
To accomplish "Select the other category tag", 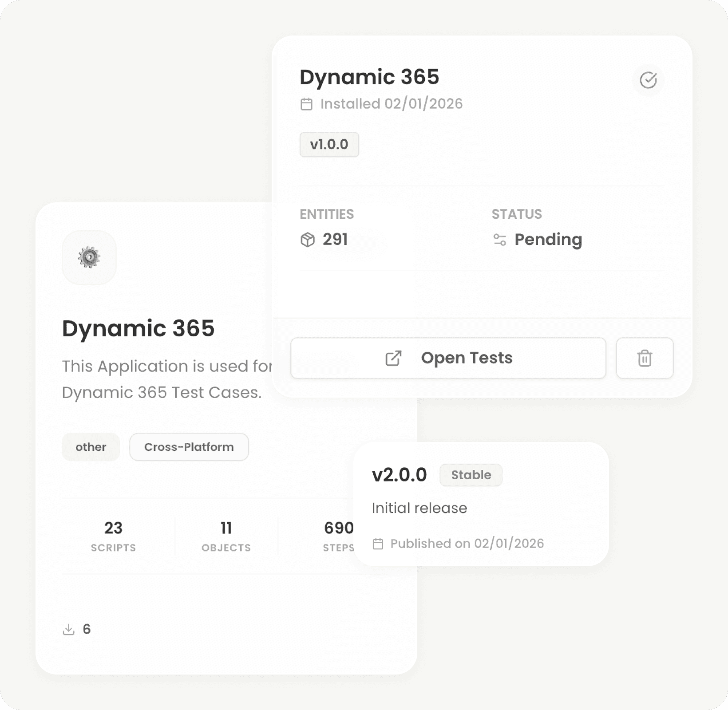I will pos(91,447).
